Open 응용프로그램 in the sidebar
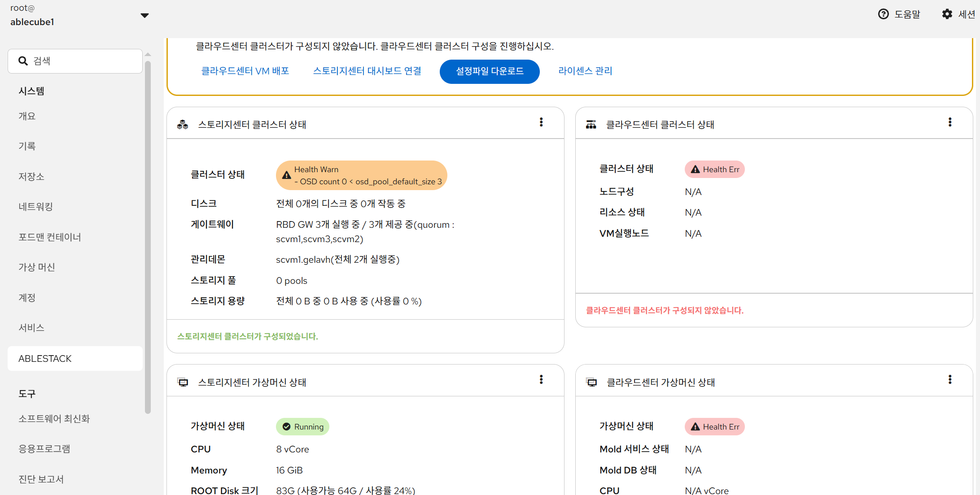The height and width of the screenshot is (495, 980). (44, 449)
